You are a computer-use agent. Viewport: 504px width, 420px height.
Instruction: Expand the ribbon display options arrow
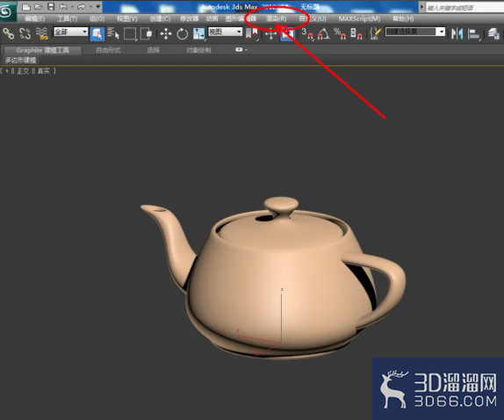(x=246, y=50)
